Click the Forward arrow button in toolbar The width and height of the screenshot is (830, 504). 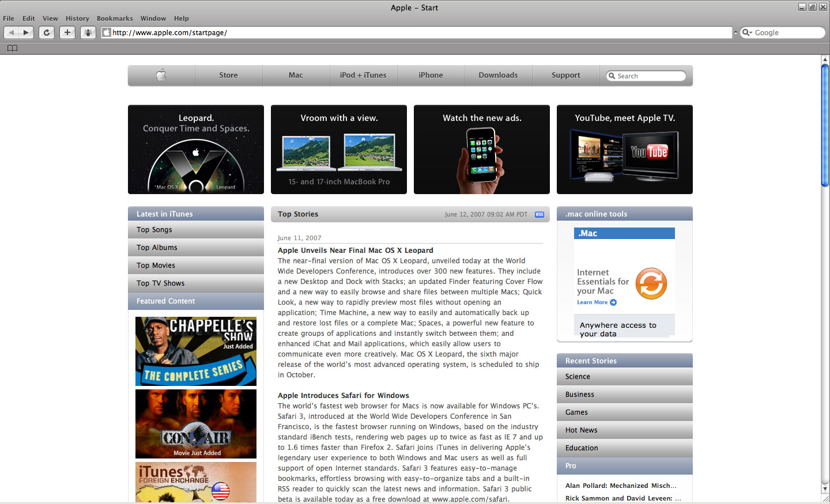click(x=26, y=32)
